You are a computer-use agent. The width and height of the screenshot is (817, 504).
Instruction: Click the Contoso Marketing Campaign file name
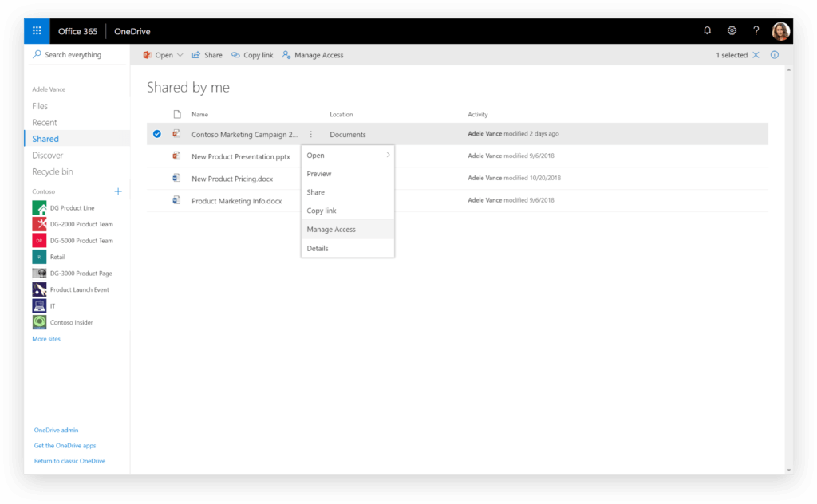click(x=244, y=134)
